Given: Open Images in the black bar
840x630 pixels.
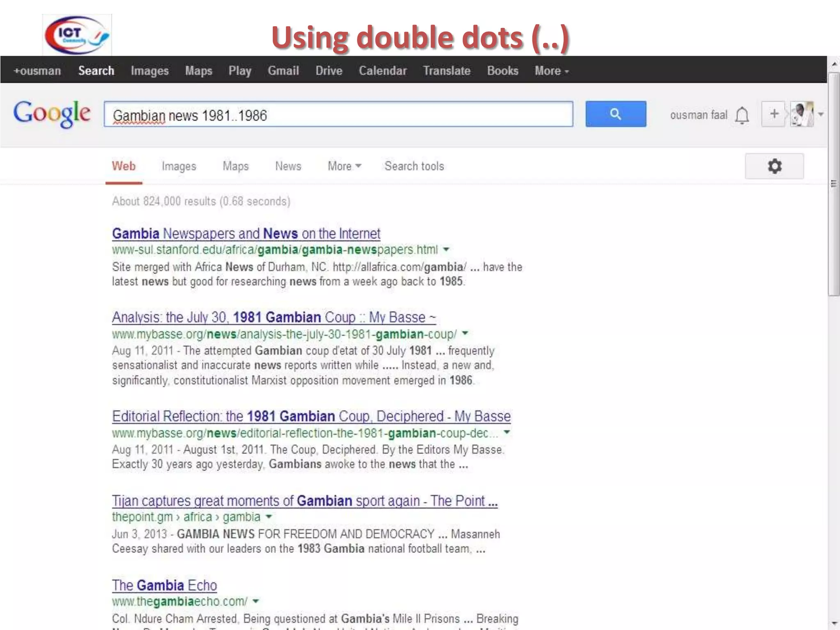Looking at the screenshot, I should click(150, 71).
